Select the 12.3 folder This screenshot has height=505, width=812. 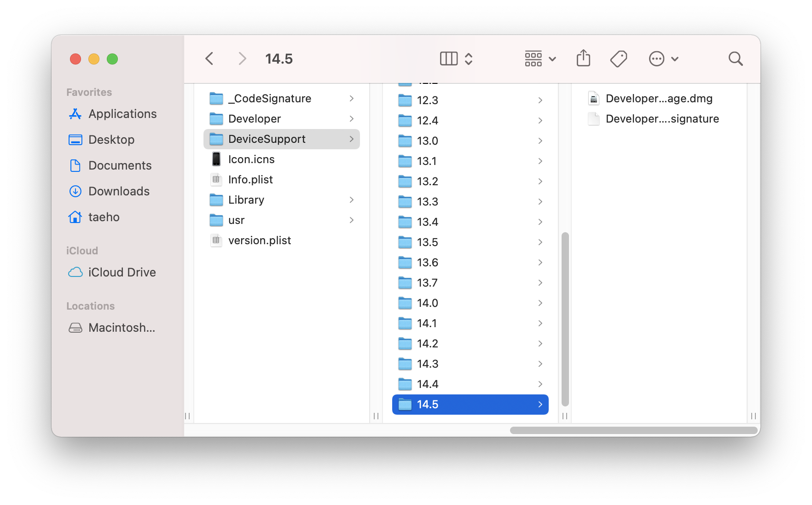(x=470, y=100)
